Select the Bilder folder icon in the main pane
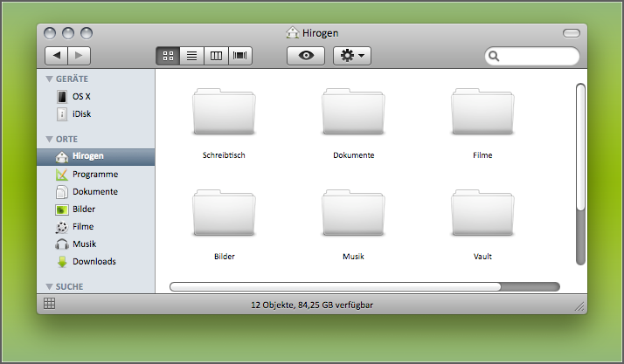The width and height of the screenshot is (624, 364). coord(224,213)
